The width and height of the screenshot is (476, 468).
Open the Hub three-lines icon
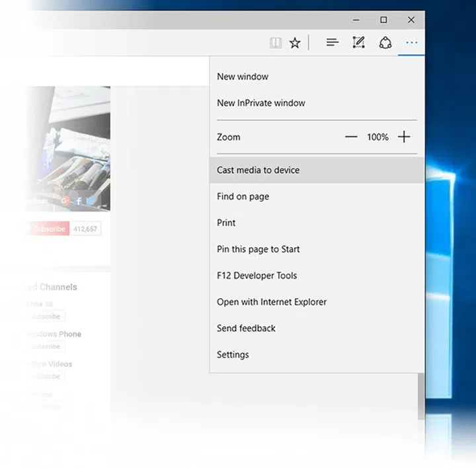click(x=333, y=43)
